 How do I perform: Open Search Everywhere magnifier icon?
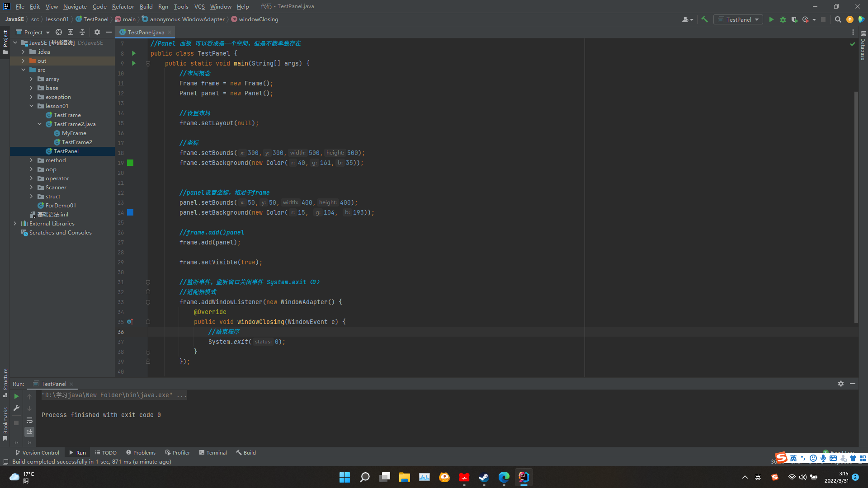tap(838, 19)
